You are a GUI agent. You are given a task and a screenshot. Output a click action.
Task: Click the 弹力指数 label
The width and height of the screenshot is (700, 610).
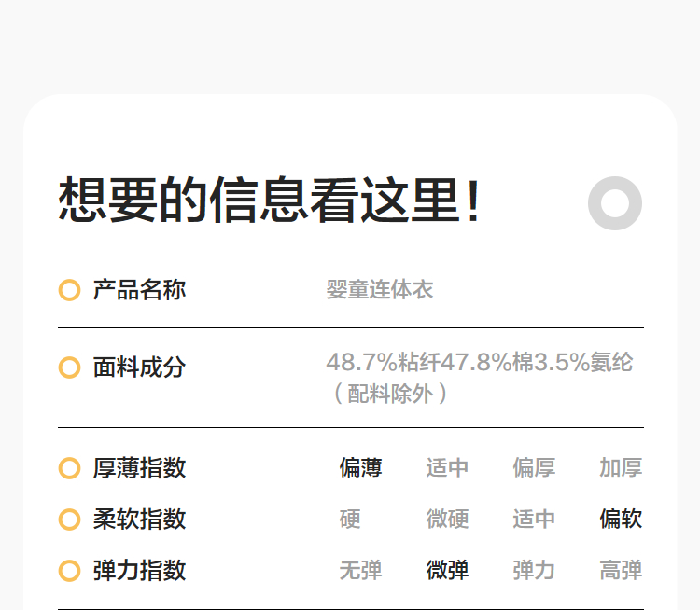coord(139,571)
